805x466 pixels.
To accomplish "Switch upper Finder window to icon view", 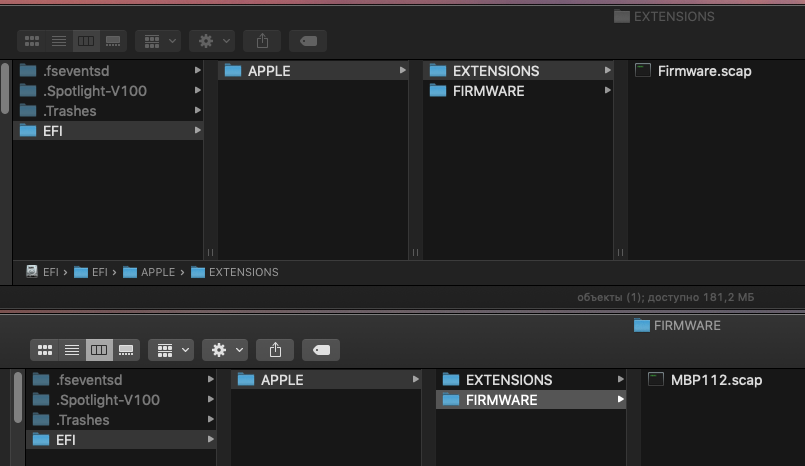I will click(x=32, y=41).
